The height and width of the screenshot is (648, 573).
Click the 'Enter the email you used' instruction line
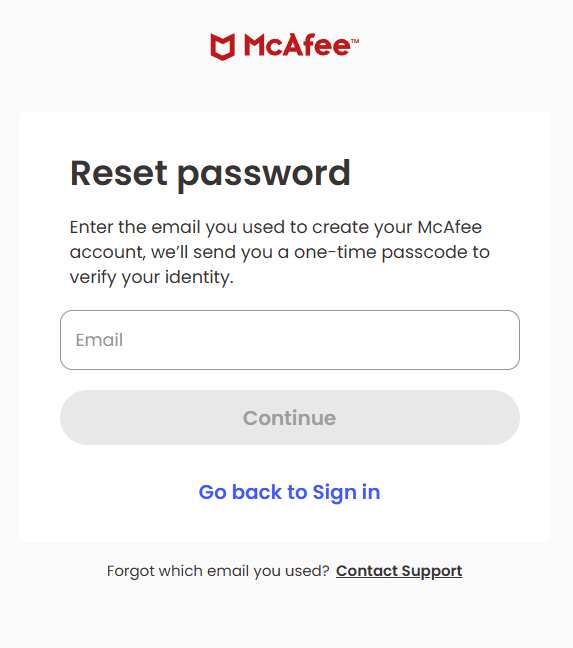coord(276,227)
